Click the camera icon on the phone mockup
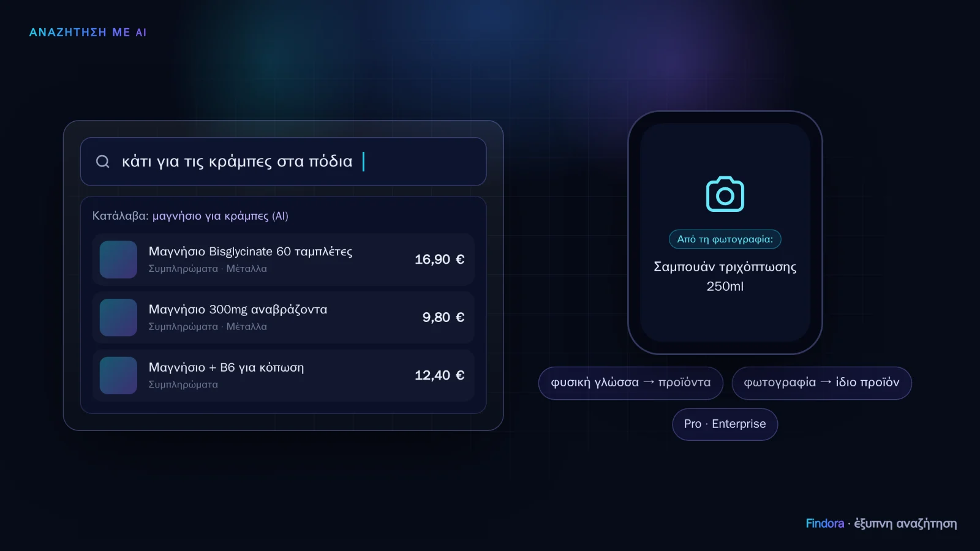This screenshot has height=551, width=980. (725, 194)
